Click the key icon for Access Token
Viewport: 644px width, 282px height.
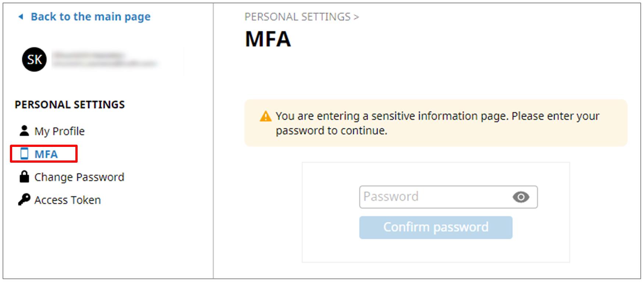tap(24, 199)
